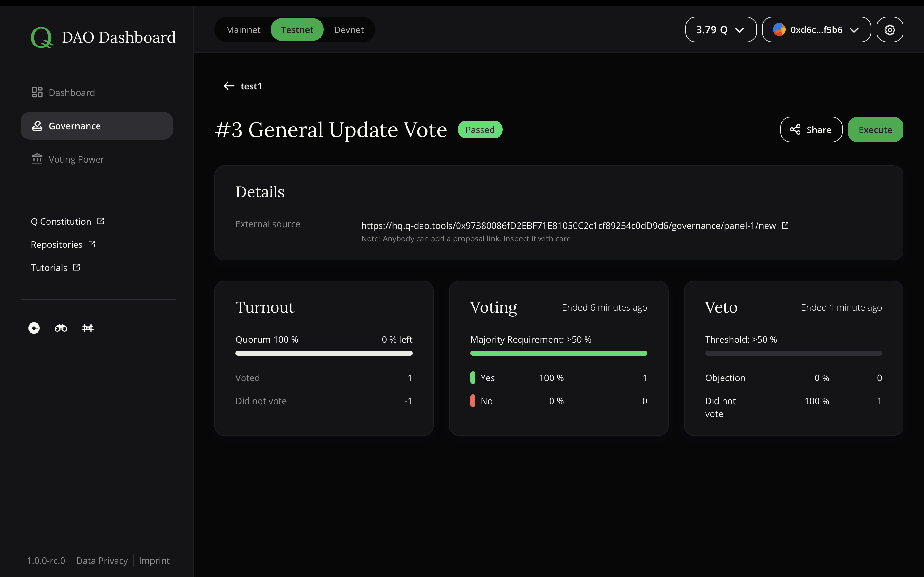The height and width of the screenshot is (577, 924).
Task: Click the wallet avatar icon
Action: tap(779, 30)
